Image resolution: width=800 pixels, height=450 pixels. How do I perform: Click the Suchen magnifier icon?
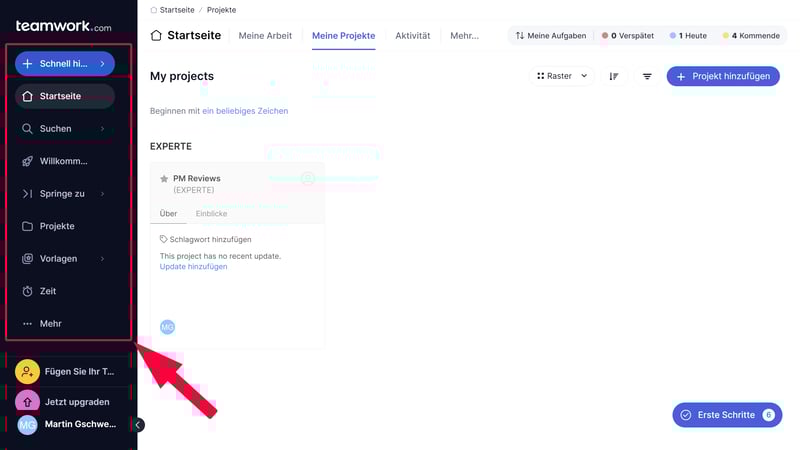(x=28, y=129)
